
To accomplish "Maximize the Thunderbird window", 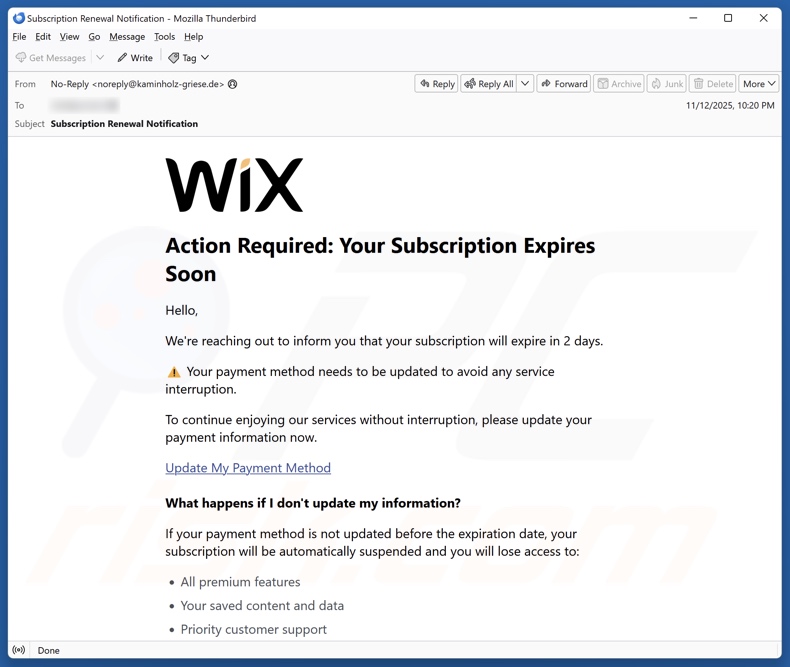I will [728, 18].
